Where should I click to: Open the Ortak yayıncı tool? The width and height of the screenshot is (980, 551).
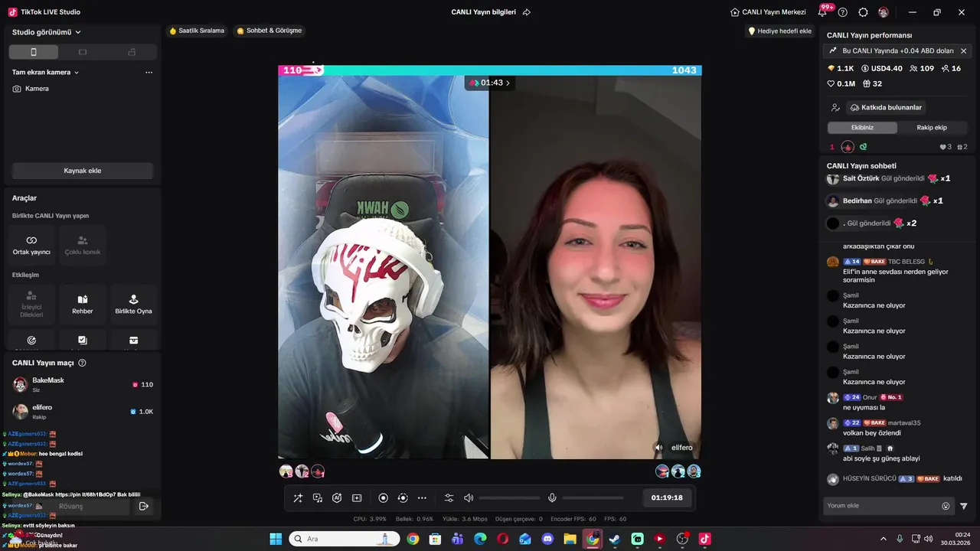31,244
